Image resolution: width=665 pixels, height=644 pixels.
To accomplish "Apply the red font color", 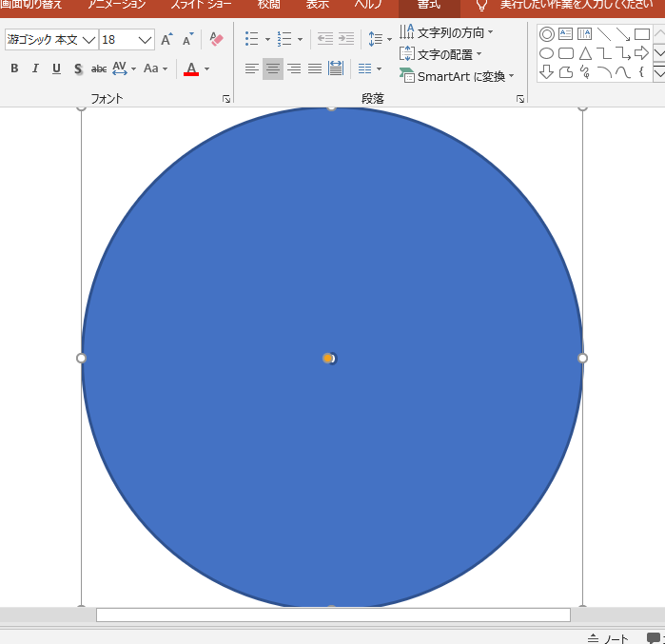I will pyautogui.click(x=191, y=68).
